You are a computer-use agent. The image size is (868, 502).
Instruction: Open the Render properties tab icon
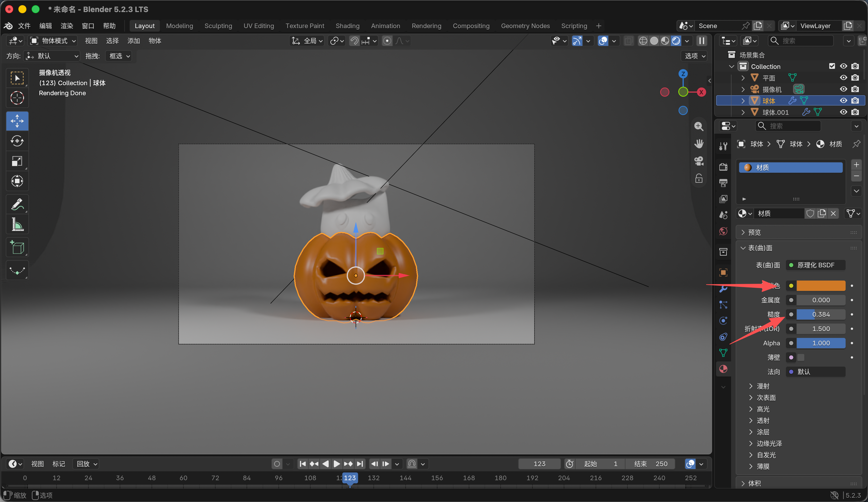click(x=723, y=167)
